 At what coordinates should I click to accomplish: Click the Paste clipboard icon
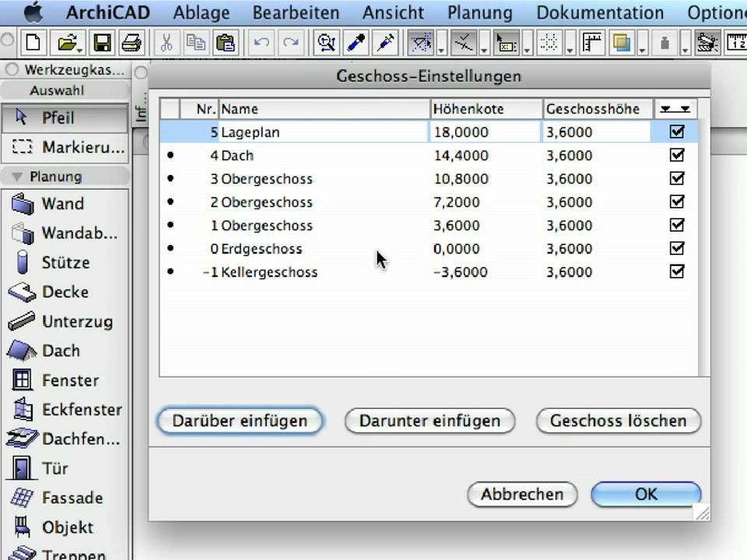226,44
